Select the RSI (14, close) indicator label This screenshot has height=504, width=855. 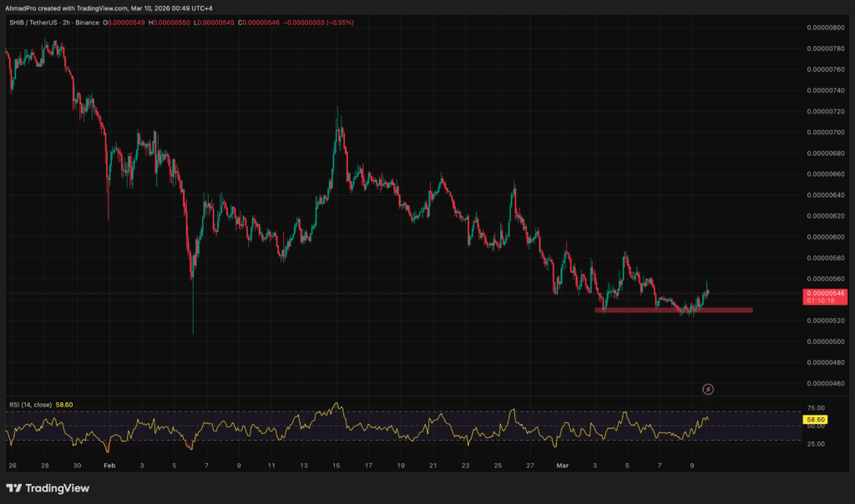click(x=29, y=405)
